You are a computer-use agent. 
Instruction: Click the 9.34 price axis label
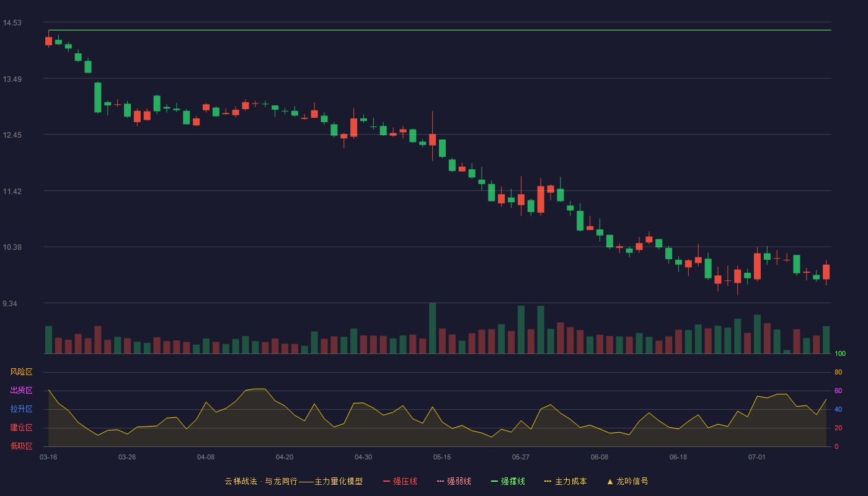(9, 304)
